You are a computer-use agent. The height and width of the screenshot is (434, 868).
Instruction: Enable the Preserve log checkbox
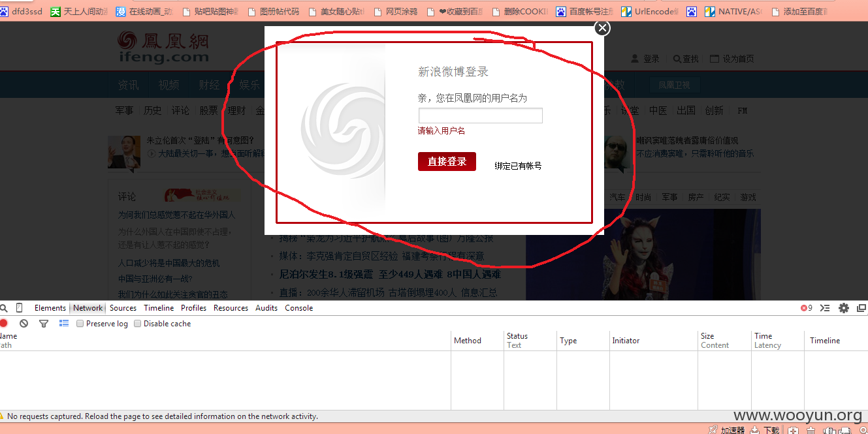coord(80,324)
